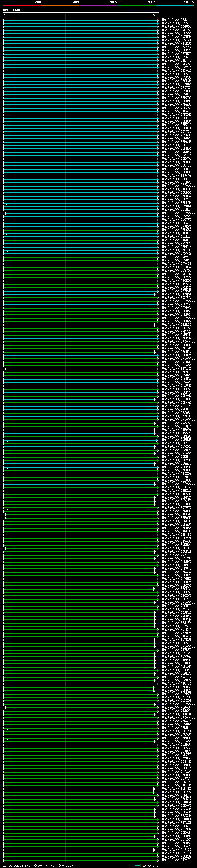
Task: Select label UniRef100_C2URY7
Action: [177, 50]
